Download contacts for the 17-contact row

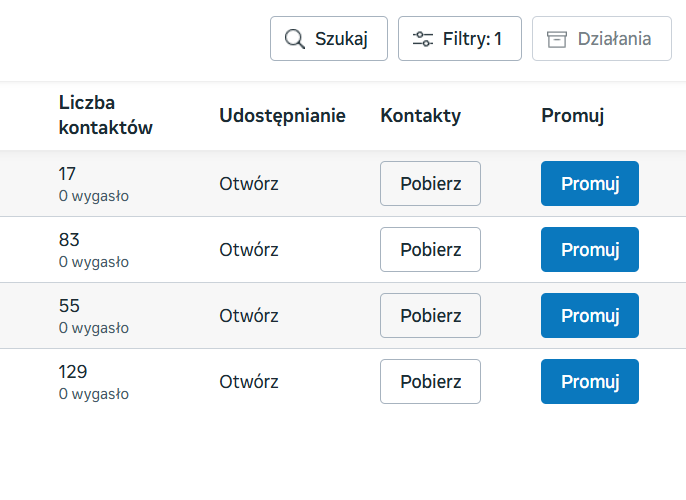click(x=430, y=184)
